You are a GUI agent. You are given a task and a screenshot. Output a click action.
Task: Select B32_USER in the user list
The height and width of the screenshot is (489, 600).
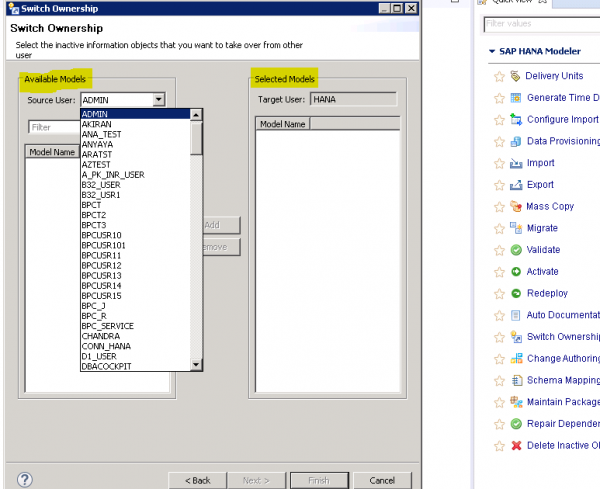click(135, 185)
